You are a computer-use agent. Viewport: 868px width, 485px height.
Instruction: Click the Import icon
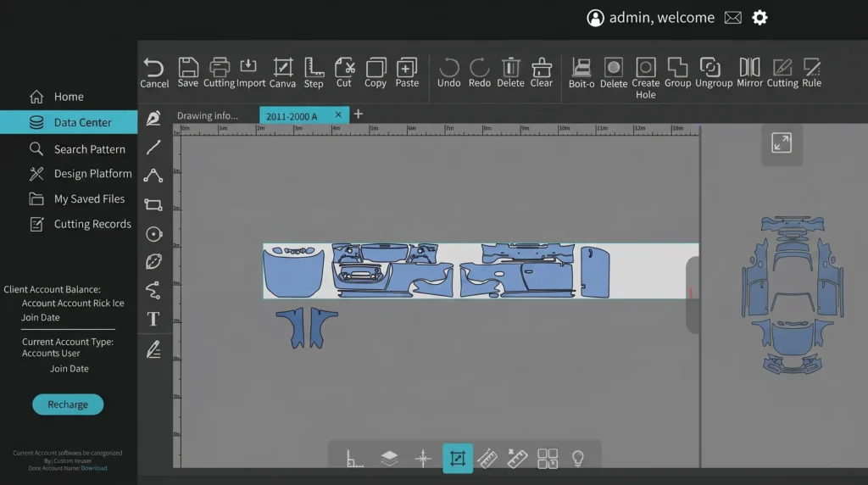click(x=251, y=73)
